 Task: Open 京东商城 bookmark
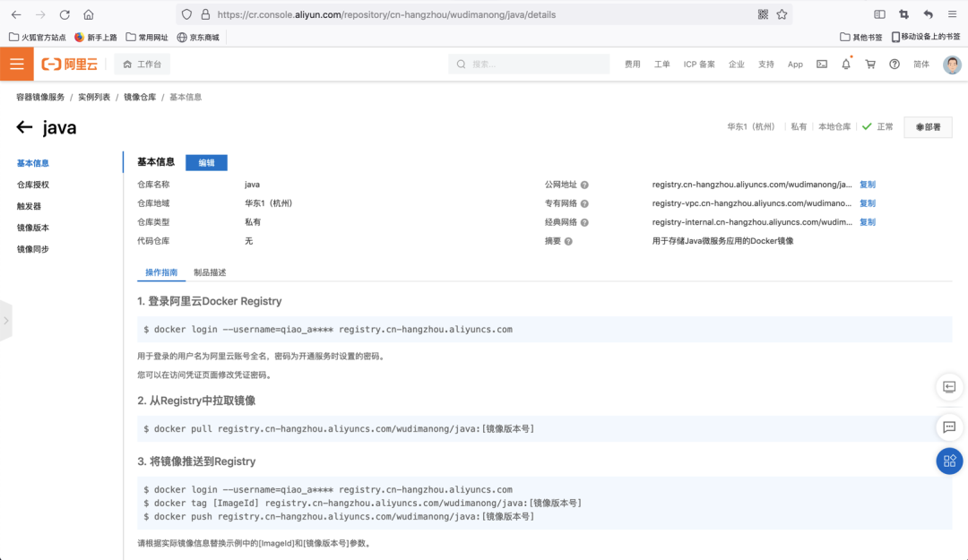coord(198,37)
